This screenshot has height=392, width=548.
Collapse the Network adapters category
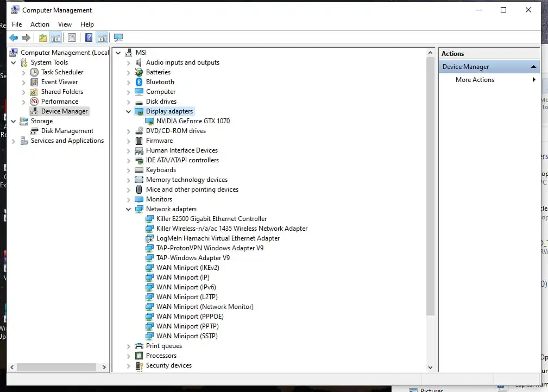tap(128, 209)
